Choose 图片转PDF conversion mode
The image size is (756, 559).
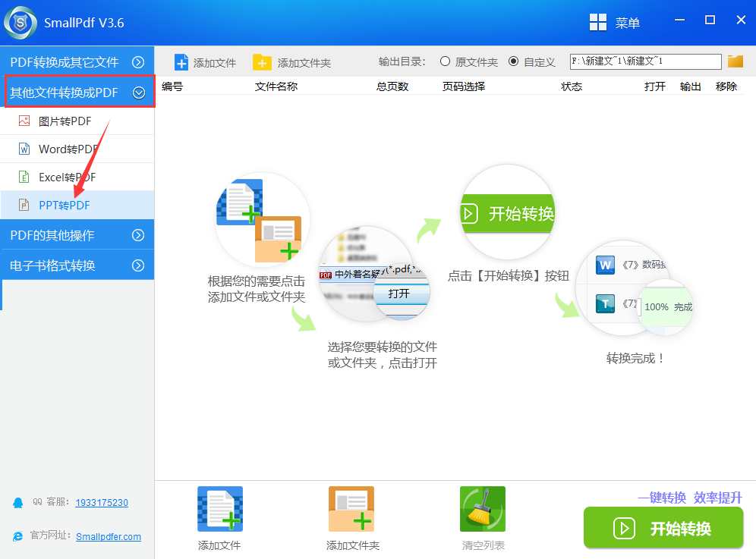(77, 121)
